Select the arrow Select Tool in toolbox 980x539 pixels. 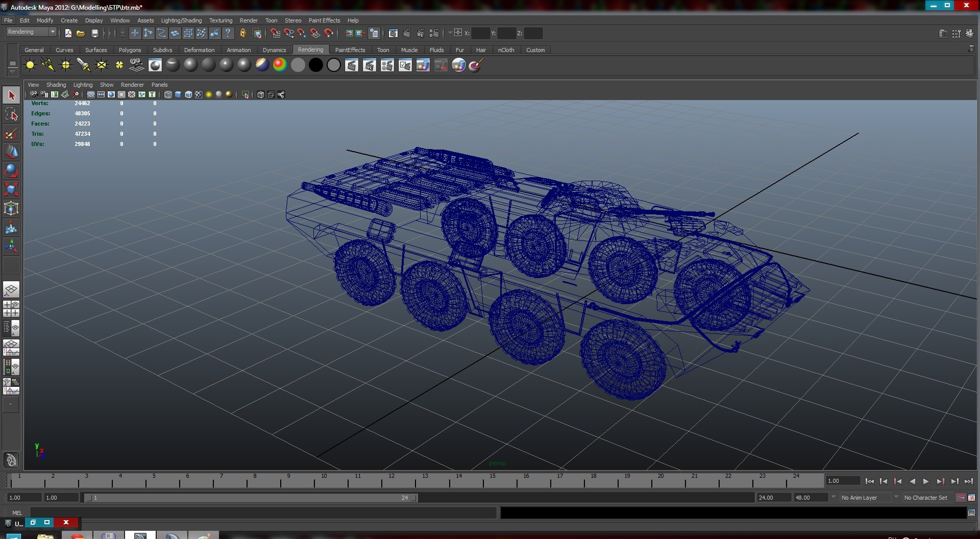[x=11, y=95]
